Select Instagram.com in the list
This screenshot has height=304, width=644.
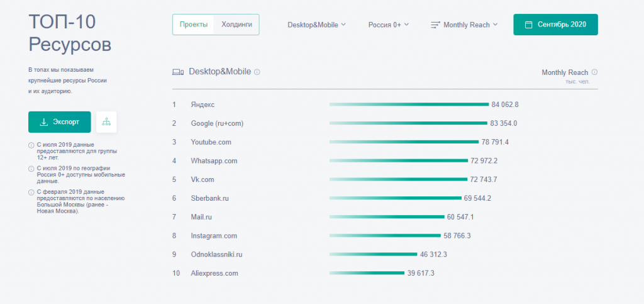point(214,236)
